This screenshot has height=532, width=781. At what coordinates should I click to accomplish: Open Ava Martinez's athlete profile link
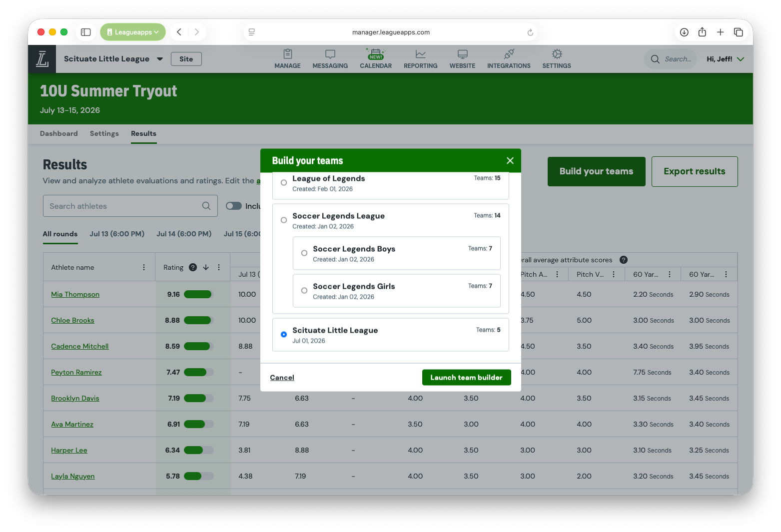point(72,424)
